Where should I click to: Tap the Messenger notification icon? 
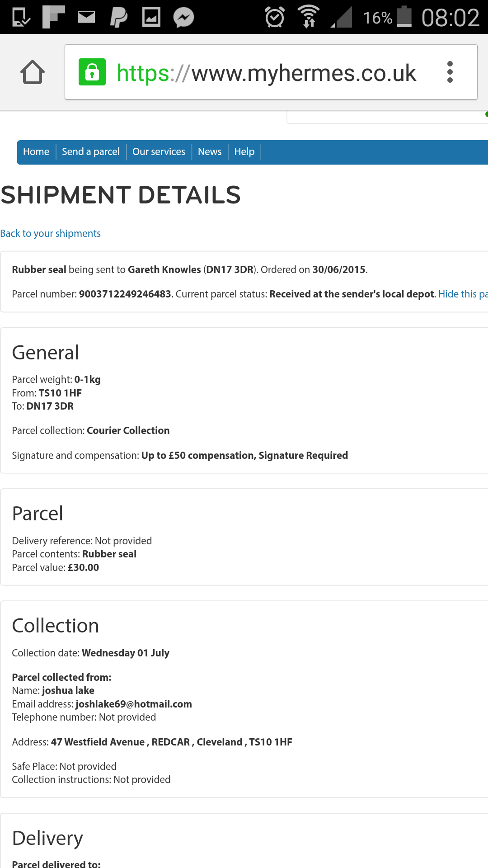click(x=183, y=18)
